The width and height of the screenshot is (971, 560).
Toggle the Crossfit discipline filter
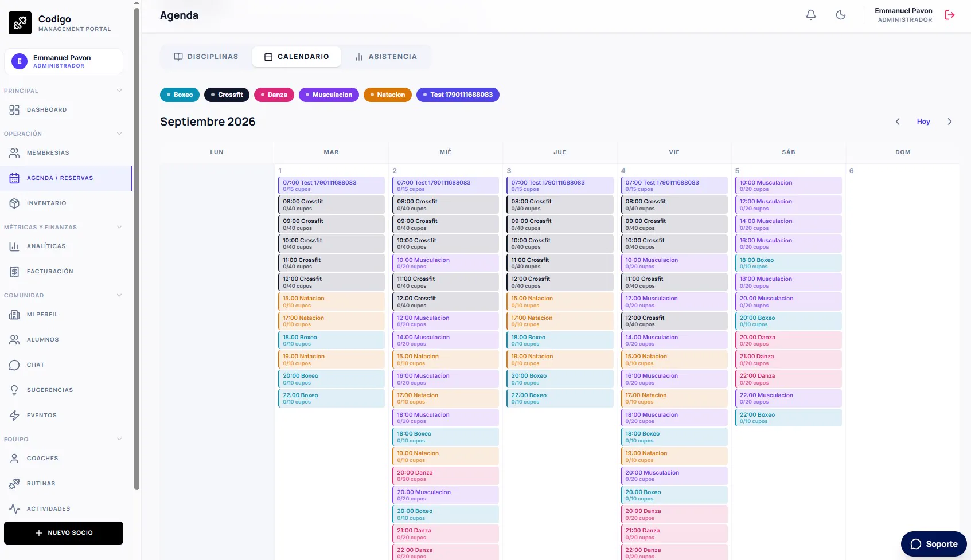[227, 95]
